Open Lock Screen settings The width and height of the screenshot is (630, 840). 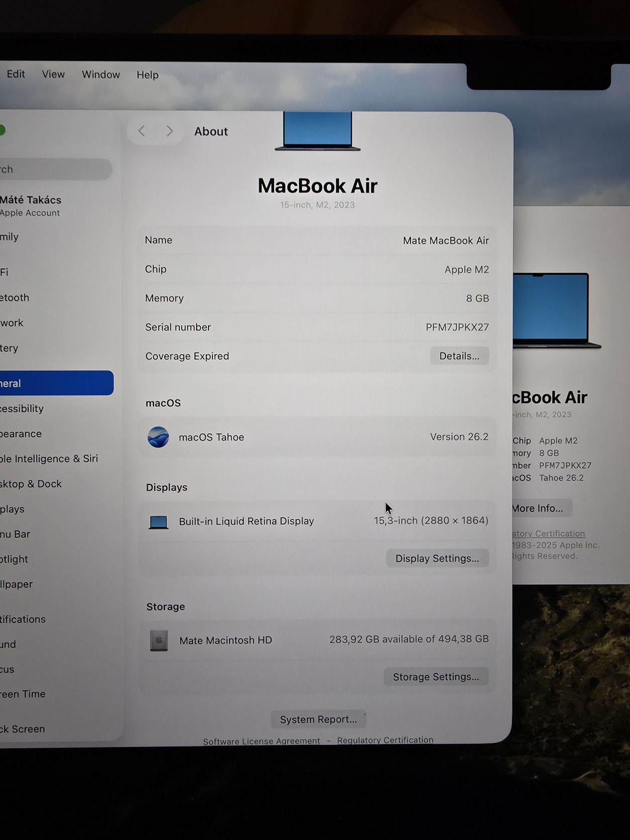pos(23,729)
